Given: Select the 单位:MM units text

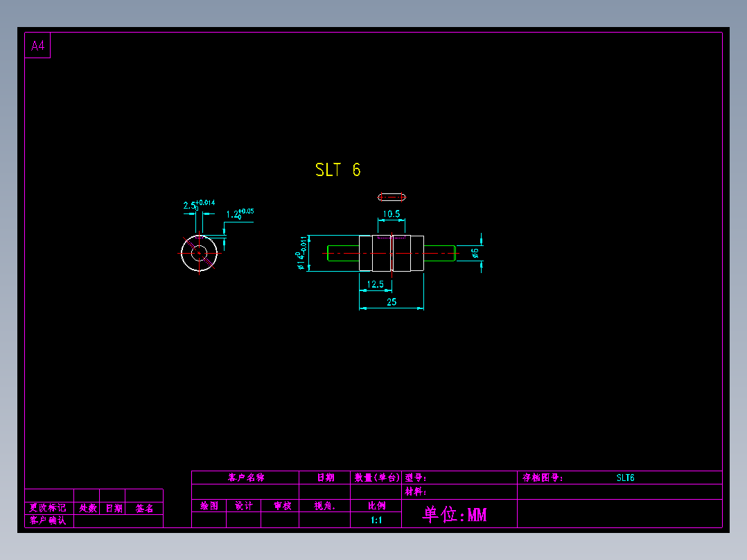Looking at the screenshot, I should (455, 515).
